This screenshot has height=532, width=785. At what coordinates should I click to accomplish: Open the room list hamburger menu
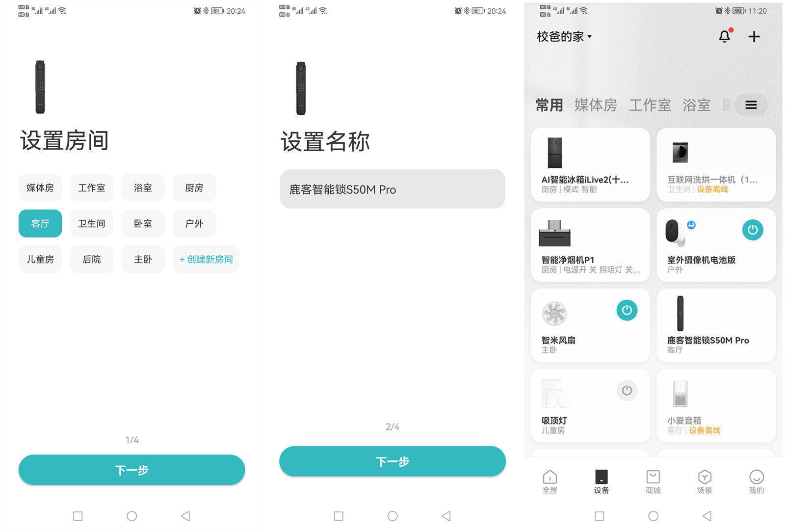pos(751,105)
